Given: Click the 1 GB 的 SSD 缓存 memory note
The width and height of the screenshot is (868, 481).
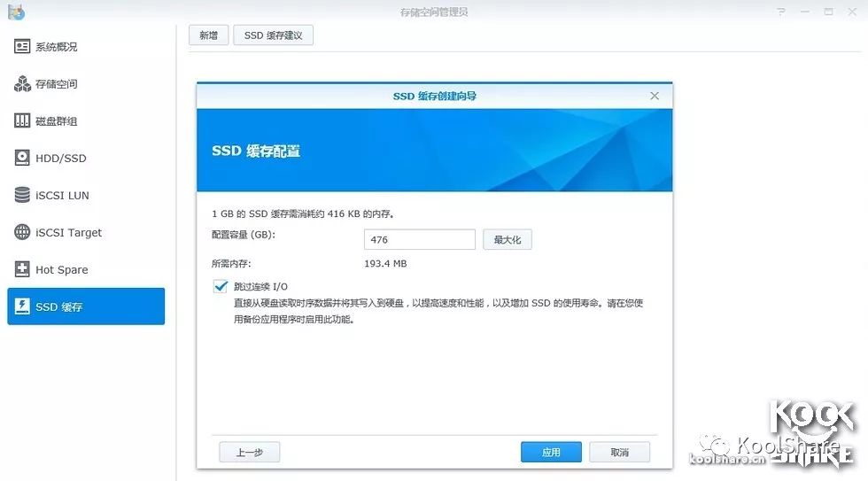Looking at the screenshot, I should pyautogui.click(x=303, y=213).
